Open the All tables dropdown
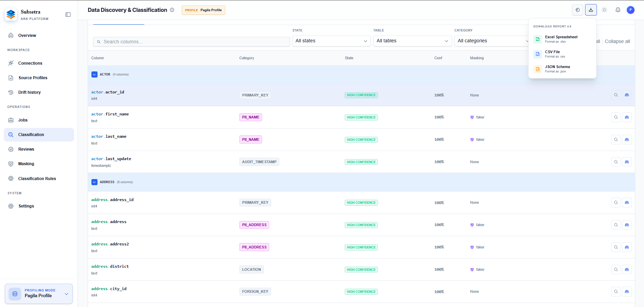The width and height of the screenshot is (644, 307). tap(412, 41)
